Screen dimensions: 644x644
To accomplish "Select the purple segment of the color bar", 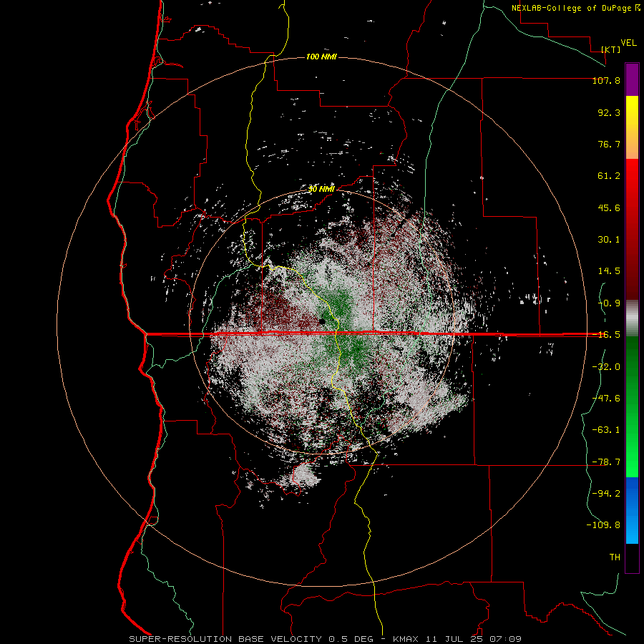I will pos(632,79).
